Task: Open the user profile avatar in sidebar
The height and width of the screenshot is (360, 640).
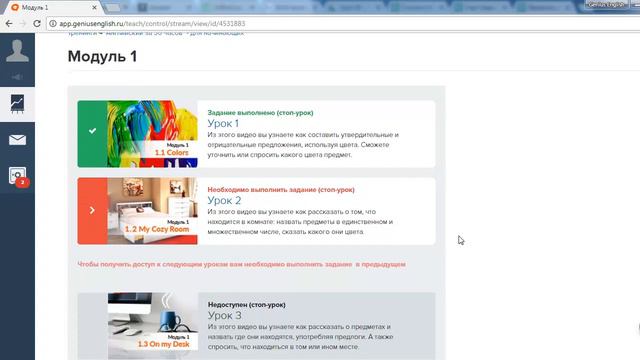Action: pyautogui.click(x=18, y=51)
